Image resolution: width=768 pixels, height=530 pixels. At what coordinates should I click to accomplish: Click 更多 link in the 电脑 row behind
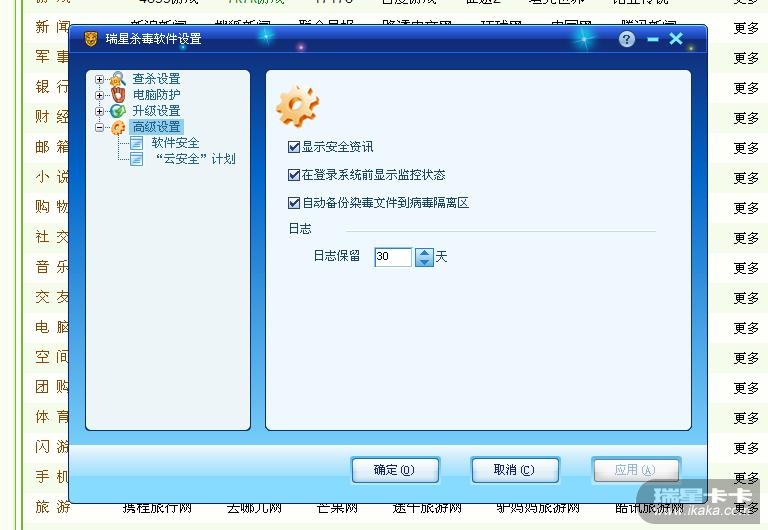click(746, 328)
